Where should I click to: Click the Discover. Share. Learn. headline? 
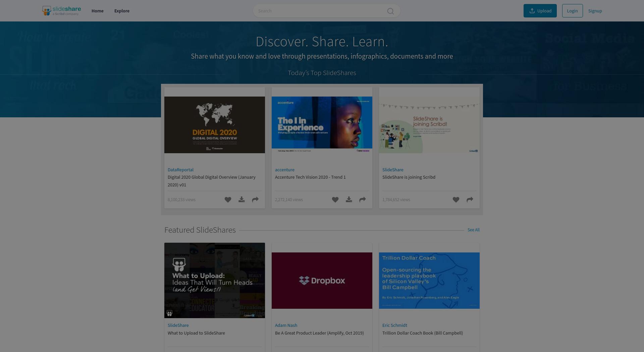(322, 42)
